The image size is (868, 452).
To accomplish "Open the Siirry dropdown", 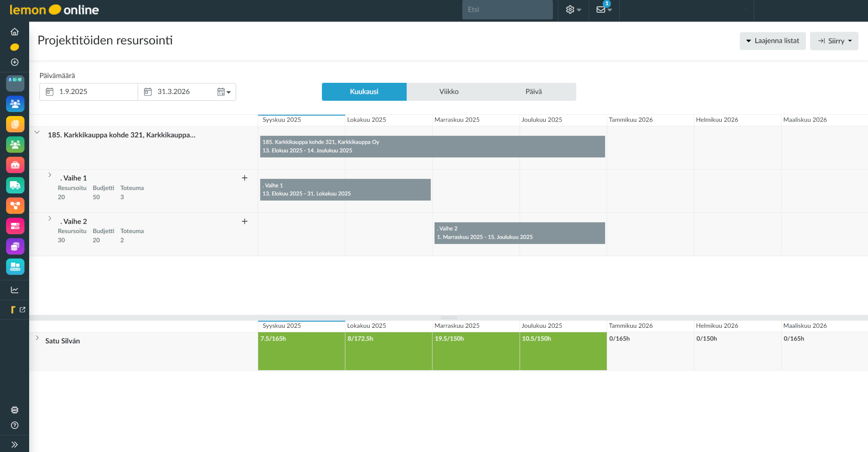I will click(834, 41).
